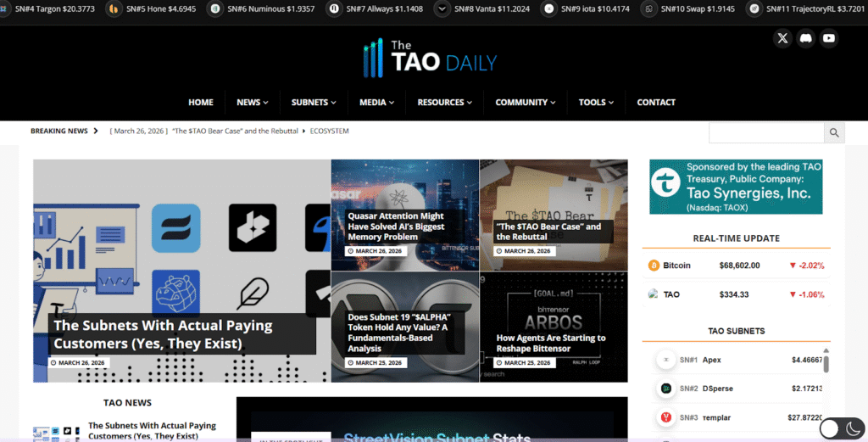Click the Discord icon in header
Image resolution: width=868 pixels, height=442 pixels.
coord(805,38)
